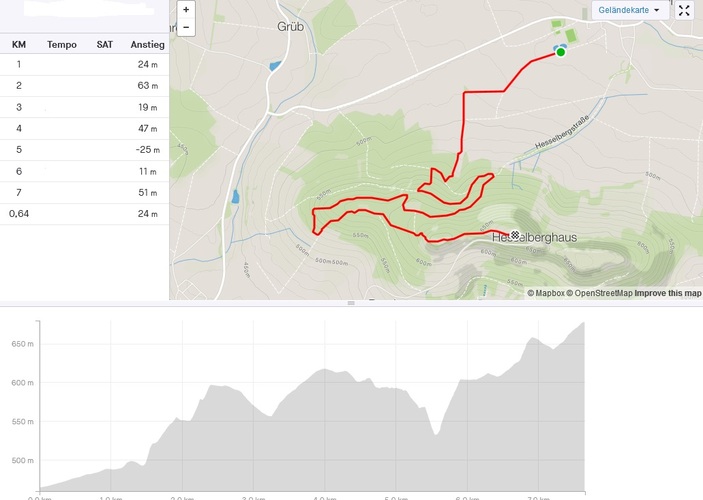
Task: Select the kilometer 1 split row
Action: [x=84, y=65]
